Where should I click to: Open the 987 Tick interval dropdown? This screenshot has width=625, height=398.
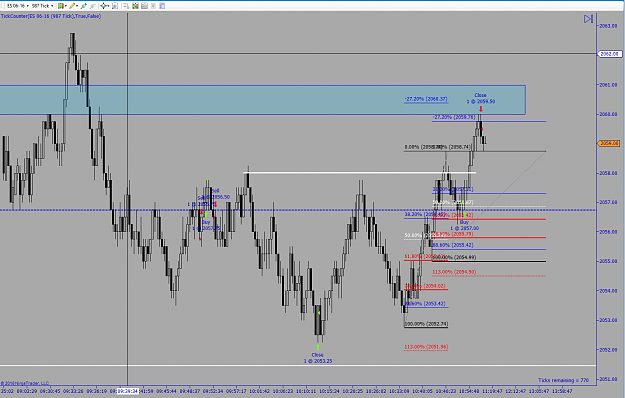(x=43, y=6)
